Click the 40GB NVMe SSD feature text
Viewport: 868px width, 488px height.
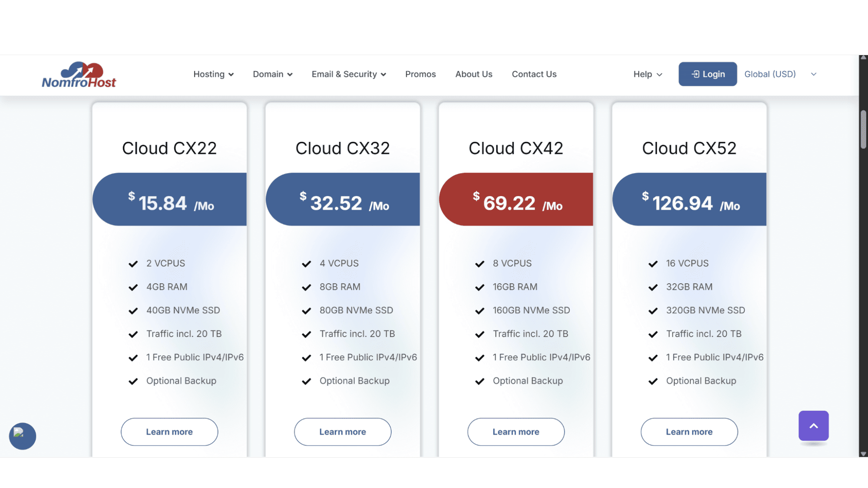point(183,310)
